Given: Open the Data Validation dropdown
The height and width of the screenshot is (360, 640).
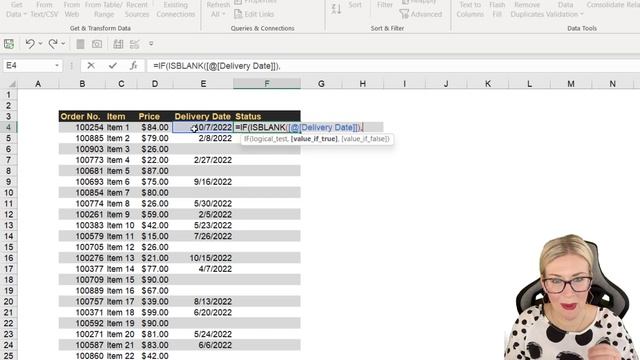Looking at the screenshot, I should [565, 10].
